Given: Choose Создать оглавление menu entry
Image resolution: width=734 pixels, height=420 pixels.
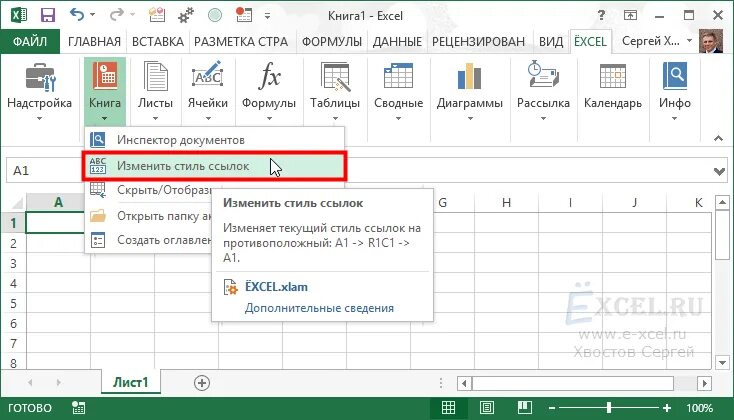Looking at the screenshot, I should coord(149,240).
